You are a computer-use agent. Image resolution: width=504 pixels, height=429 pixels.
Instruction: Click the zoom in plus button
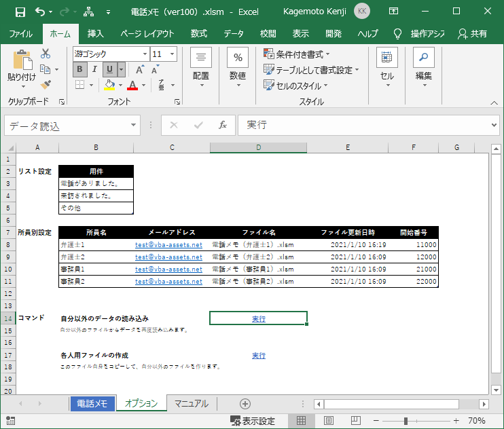pyautogui.click(x=456, y=421)
